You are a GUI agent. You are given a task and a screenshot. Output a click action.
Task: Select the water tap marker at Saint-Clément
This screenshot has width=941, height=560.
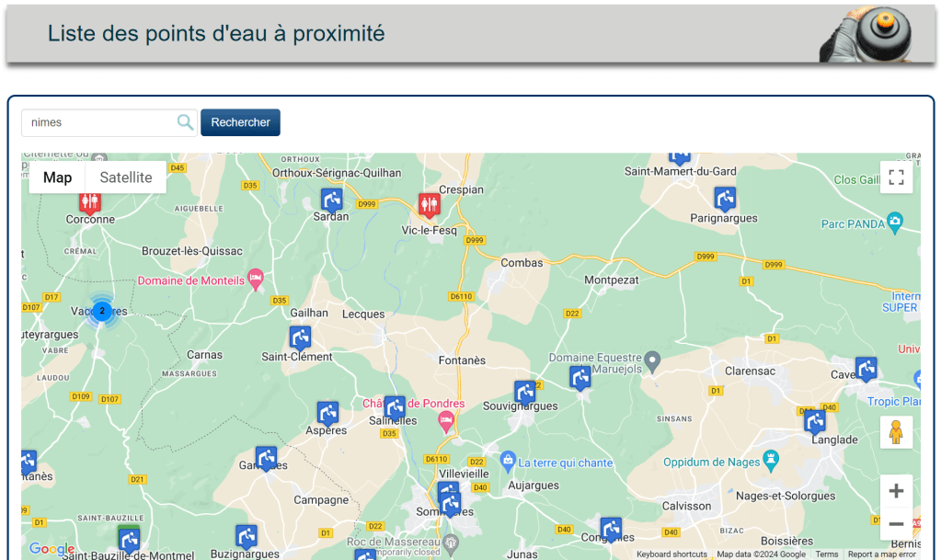(x=300, y=337)
